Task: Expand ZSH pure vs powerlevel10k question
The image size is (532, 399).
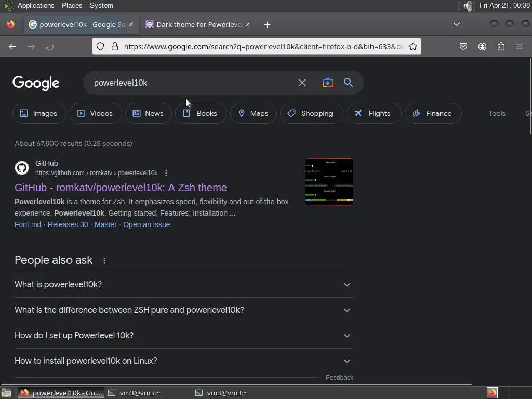Action: click(x=184, y=310)
